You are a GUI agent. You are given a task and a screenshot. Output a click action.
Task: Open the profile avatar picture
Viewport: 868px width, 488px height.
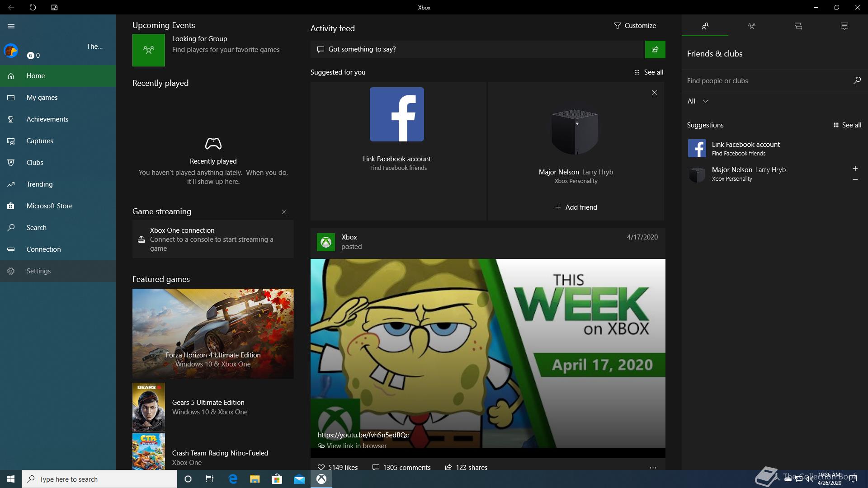tap(11, 51)
